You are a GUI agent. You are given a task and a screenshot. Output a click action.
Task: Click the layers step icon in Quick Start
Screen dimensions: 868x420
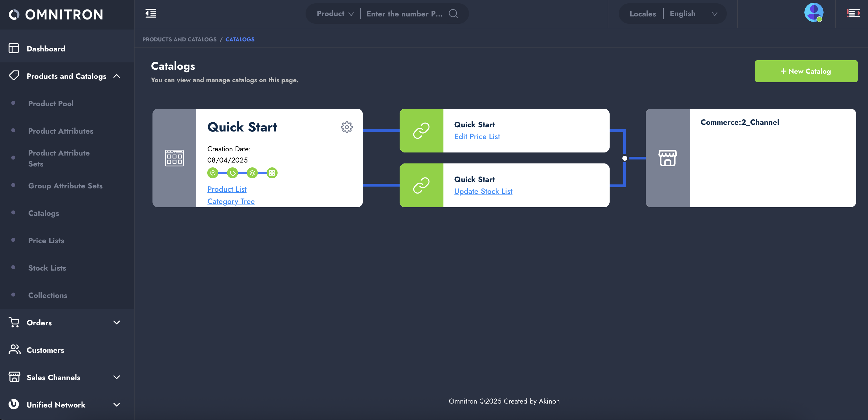coord(252,173)
